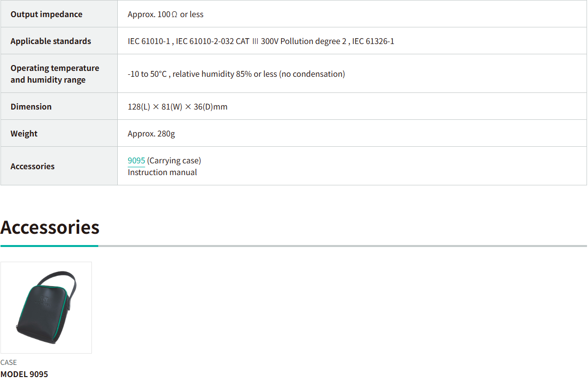The width and height of the screenshot is (588, 381).
Task: Click the IEC 61010-1 standards text
Action: (x=149, y=41)
